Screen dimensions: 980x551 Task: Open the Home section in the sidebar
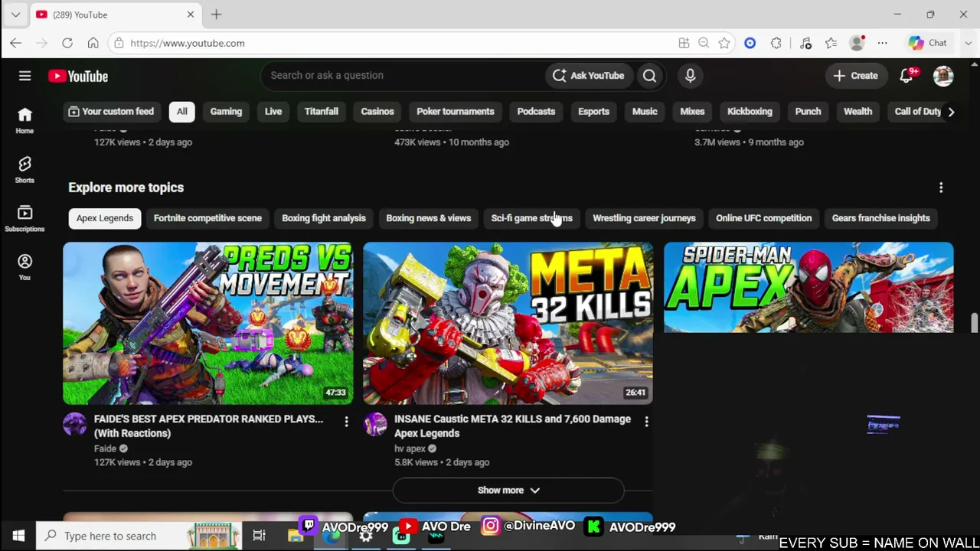(x=24, y=120)
